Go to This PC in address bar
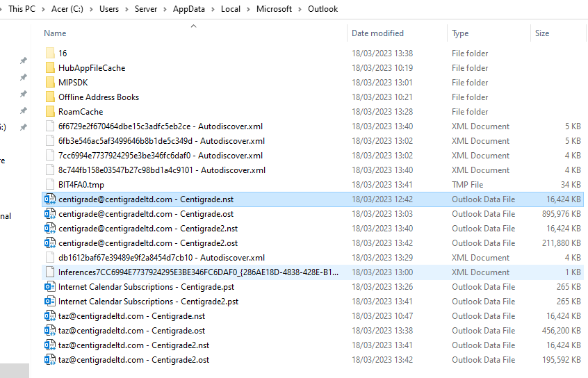The width and height of the screenshot is (588, 378). point(22,9)
